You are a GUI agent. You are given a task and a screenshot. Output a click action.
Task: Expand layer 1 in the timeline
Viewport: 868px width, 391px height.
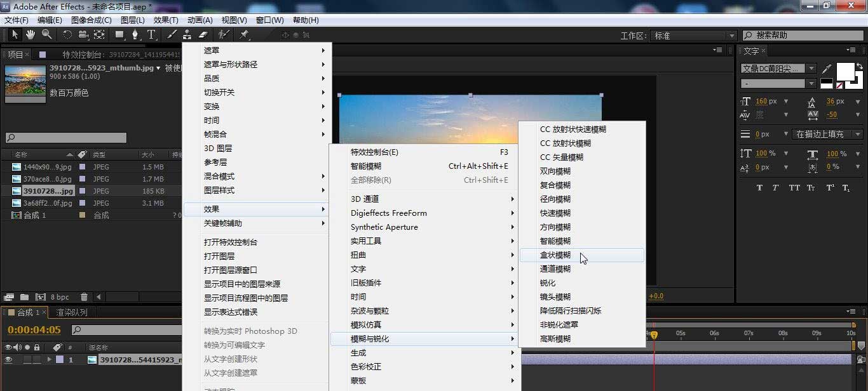pos(48,359)
